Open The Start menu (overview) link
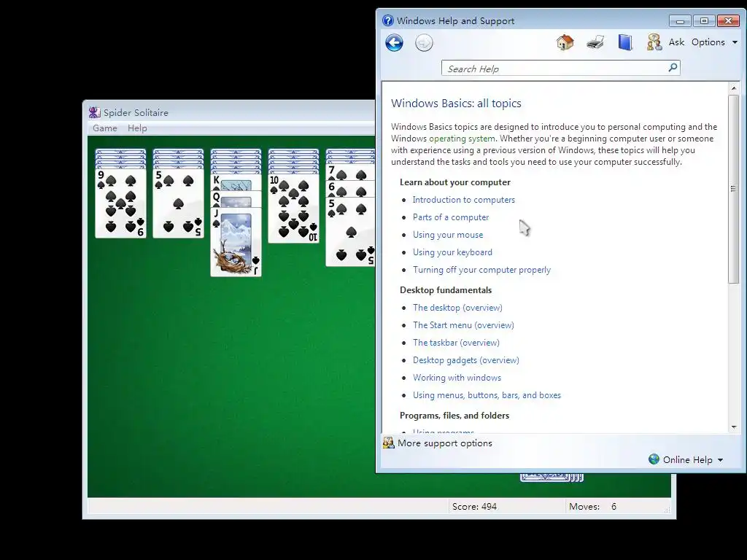 pyautogui.click(x=463, y=325)
